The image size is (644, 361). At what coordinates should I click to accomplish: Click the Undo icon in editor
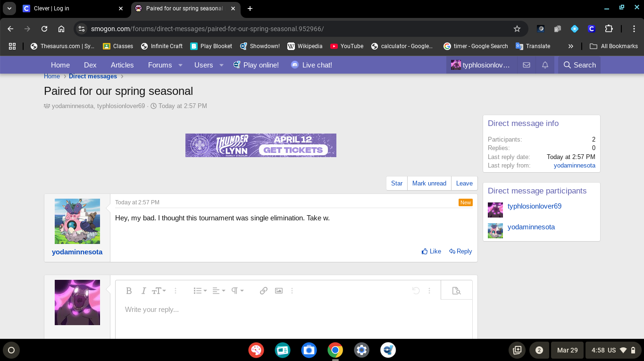416,291
